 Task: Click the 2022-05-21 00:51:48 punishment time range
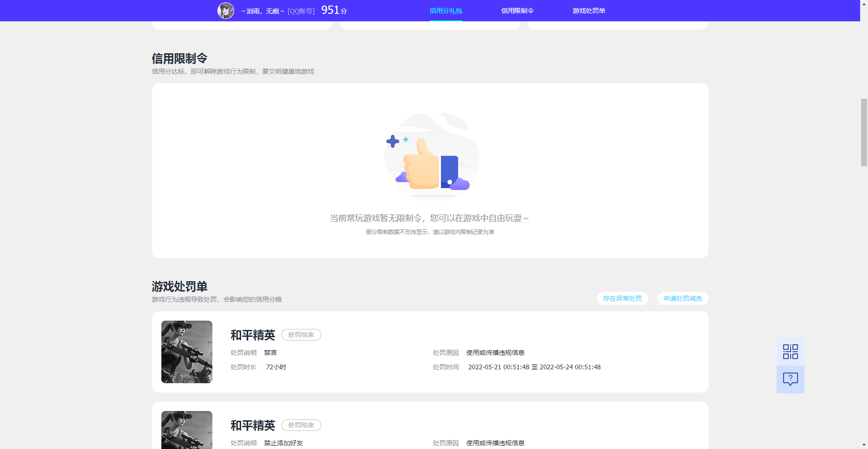534,367
